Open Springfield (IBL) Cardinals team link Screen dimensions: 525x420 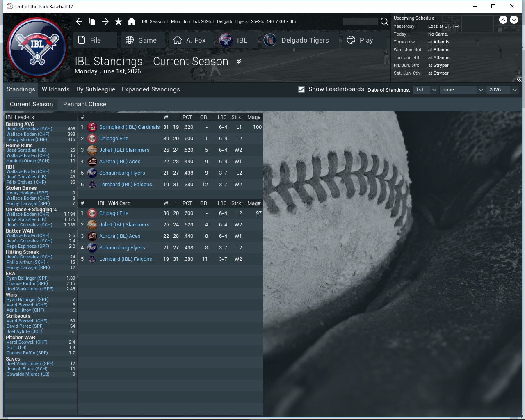(x=130, y=127)
